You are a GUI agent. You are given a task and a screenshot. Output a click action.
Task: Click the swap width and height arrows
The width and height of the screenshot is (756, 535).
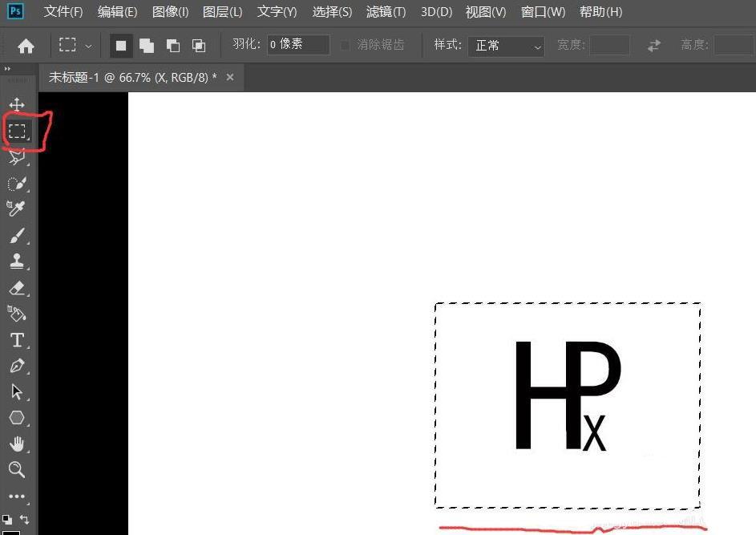(x=653, y=45)
